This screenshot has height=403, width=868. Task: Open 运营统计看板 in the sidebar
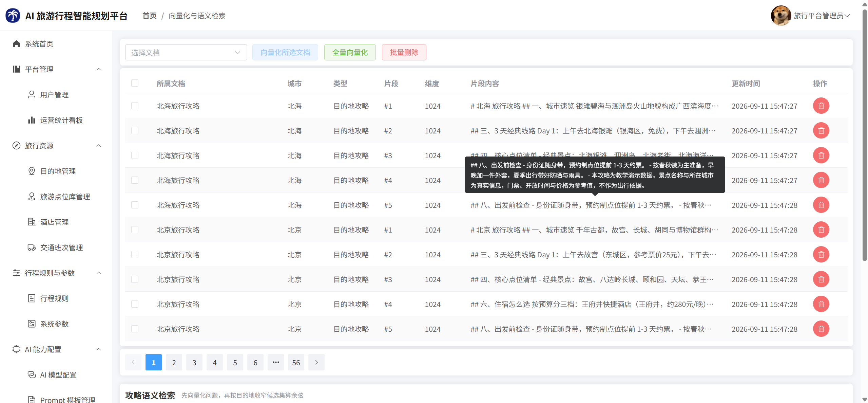[x=56, y=120]
